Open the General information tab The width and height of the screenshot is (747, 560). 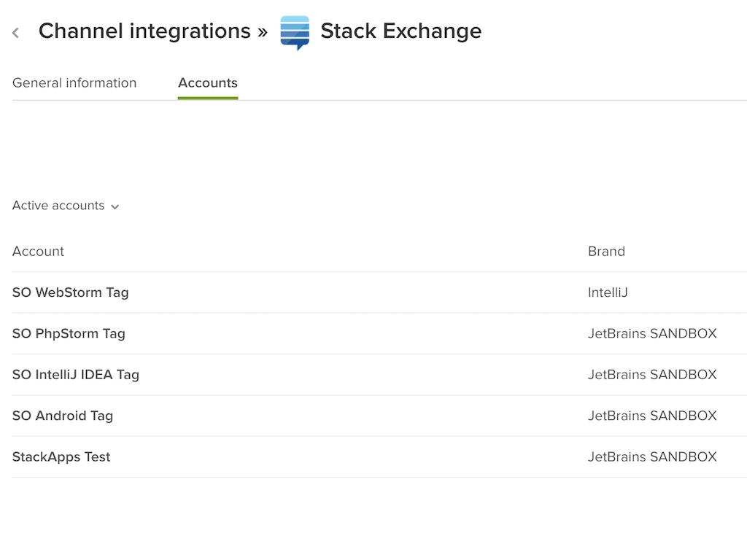tap(74, 83)
